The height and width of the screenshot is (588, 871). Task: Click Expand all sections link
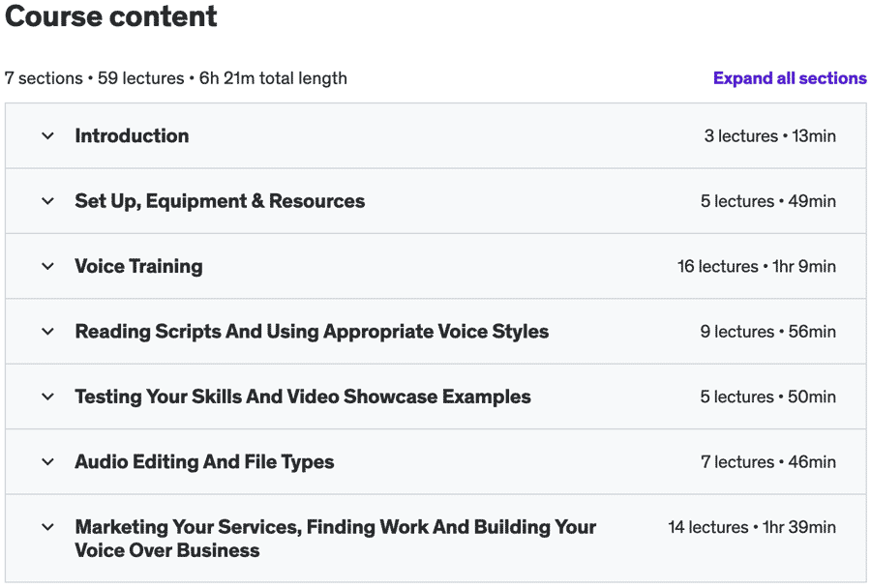coord(790,78)
